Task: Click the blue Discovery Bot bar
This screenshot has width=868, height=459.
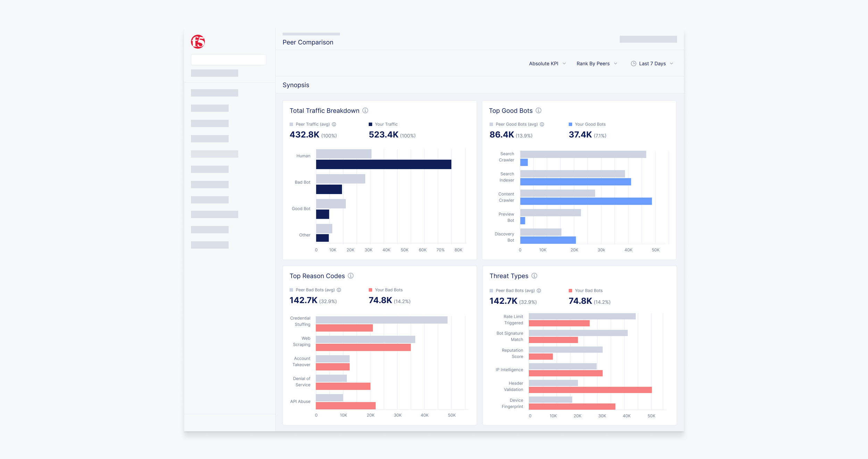Action: (x=548, y=240)
